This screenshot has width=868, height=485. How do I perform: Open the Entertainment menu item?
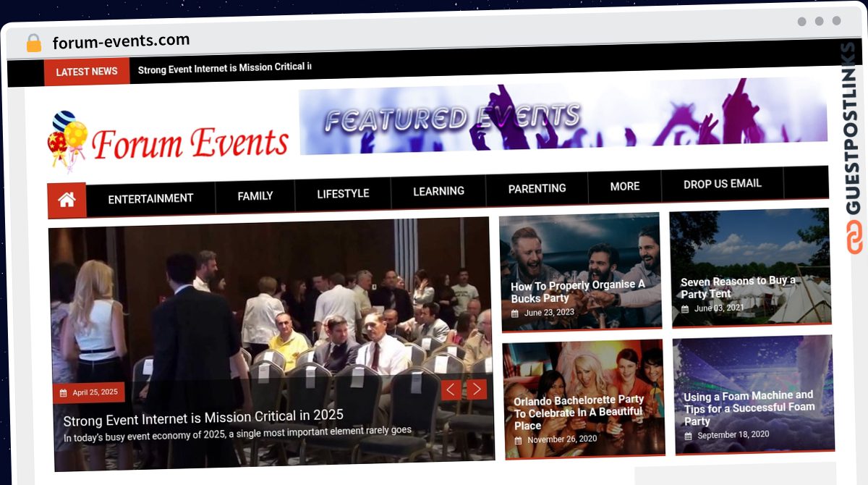[x=150, y=198]
